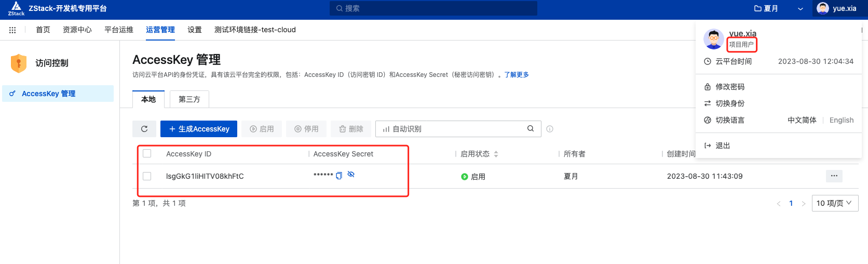Click the ZStack logo
868x264 pixels.
[16, 8]
